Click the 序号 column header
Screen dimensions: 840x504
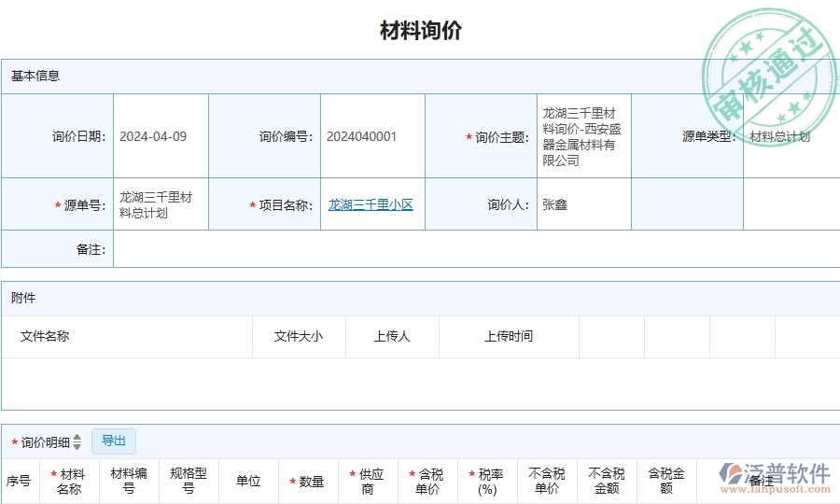point(19,481)
